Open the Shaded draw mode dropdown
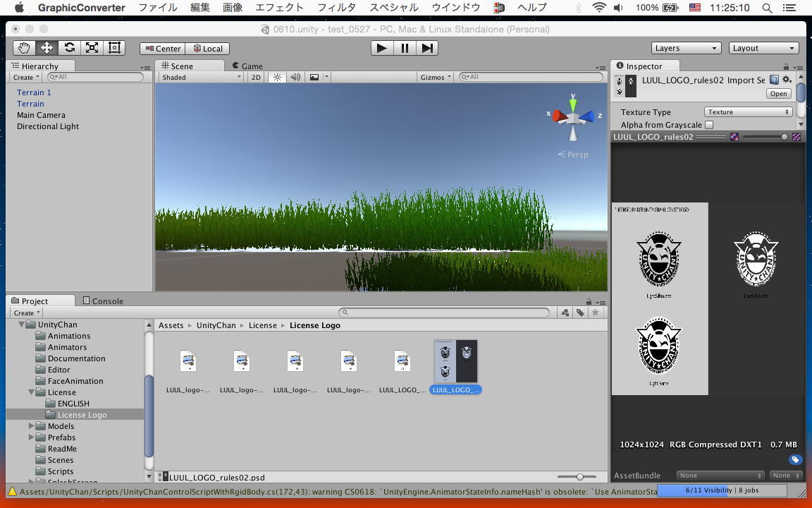 click(x=200, y=78)
